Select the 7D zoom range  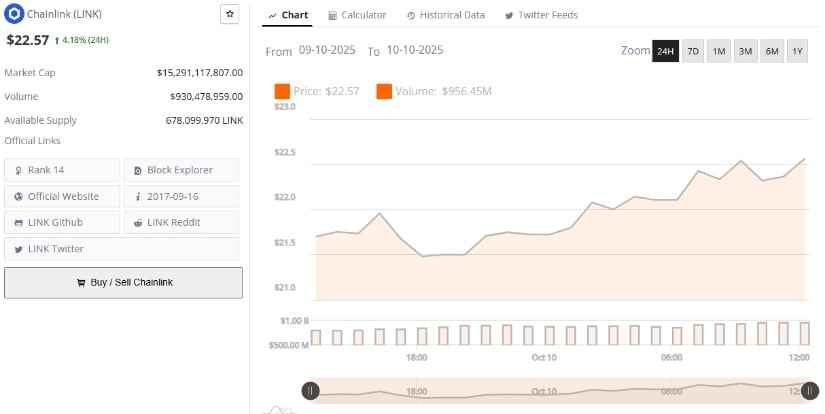[692, 51]
